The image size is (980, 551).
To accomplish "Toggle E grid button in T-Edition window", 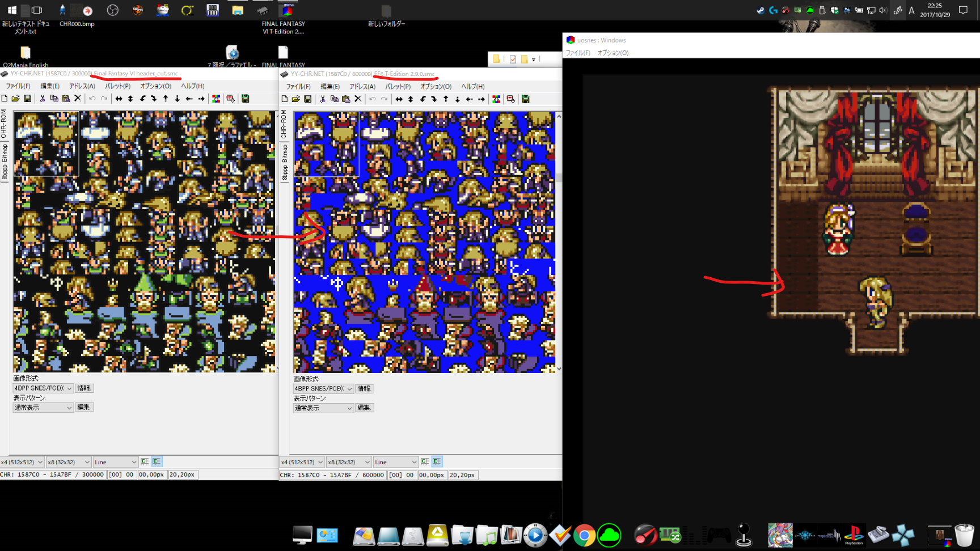I will [x=437, y=462].
